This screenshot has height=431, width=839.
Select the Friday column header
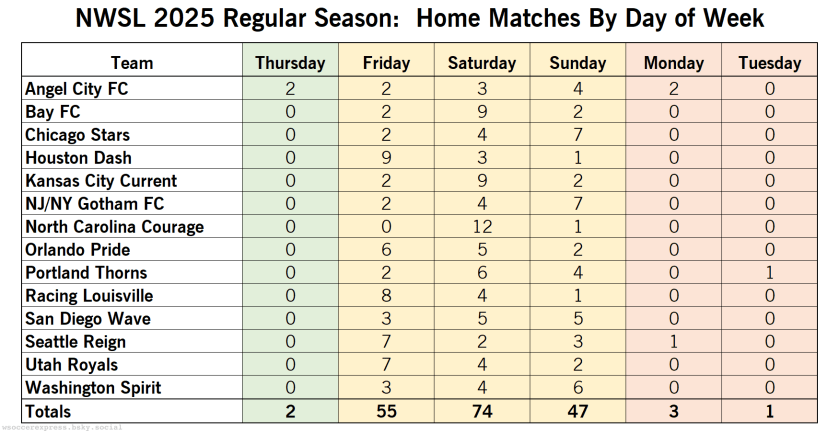(x=386, y=63)
